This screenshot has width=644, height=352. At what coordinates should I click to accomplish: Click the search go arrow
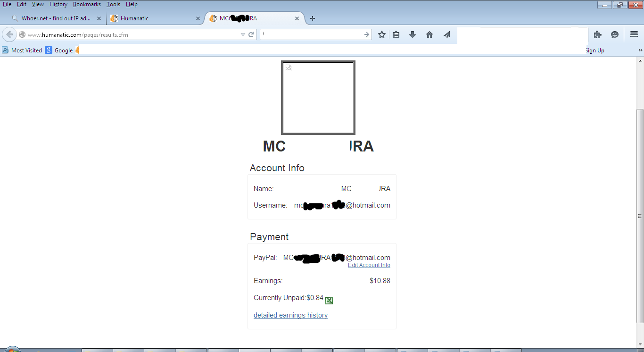pos(366,34)
